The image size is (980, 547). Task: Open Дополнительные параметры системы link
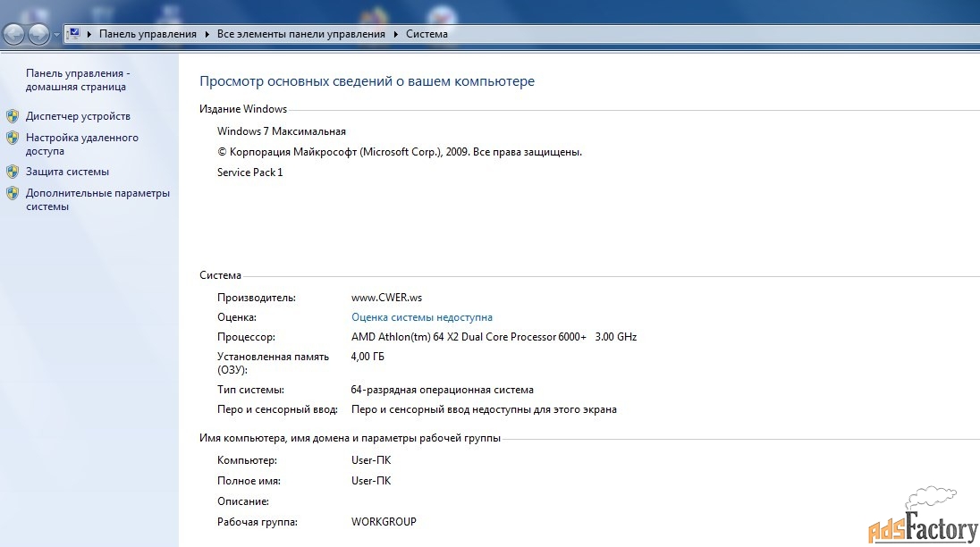coord(97,200)
